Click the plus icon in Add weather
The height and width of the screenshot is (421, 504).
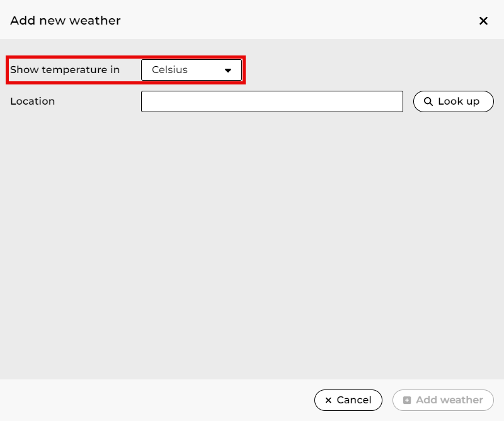407,400
